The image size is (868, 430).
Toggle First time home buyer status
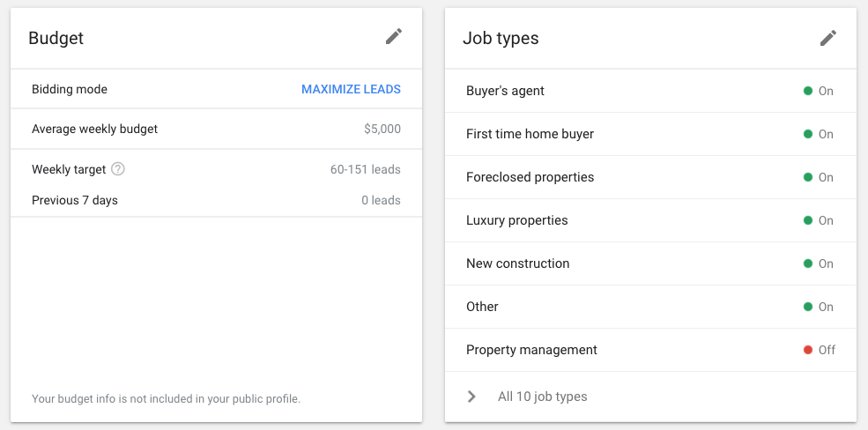coord(818,134)
